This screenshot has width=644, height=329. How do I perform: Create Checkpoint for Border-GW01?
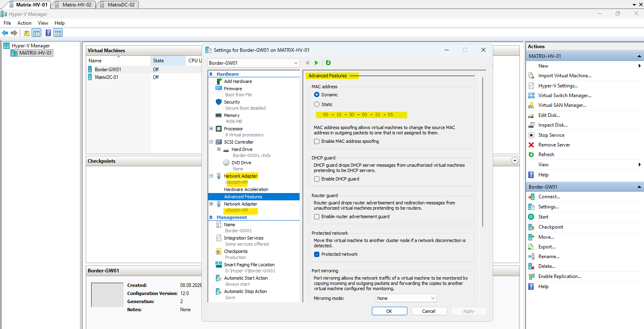551,227
